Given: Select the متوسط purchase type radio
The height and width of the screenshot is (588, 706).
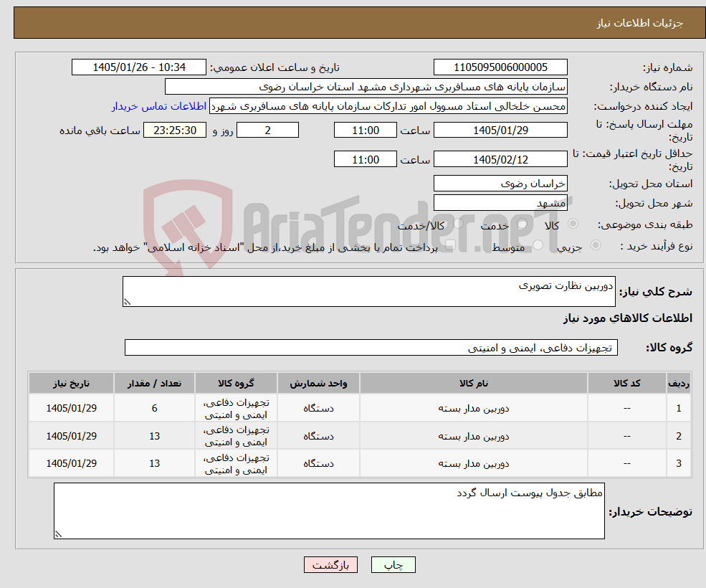Looking at the screenshot, I should tap(538, 245).
